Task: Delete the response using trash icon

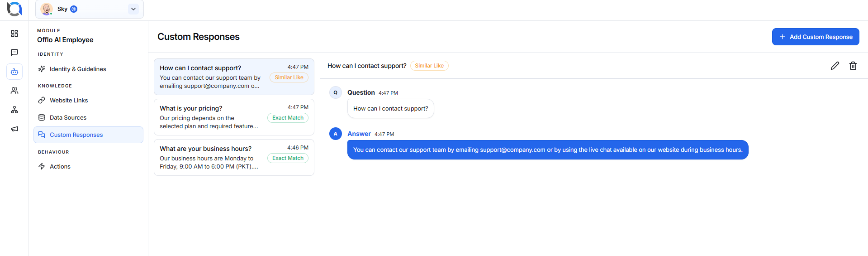Action: (853, 66)
